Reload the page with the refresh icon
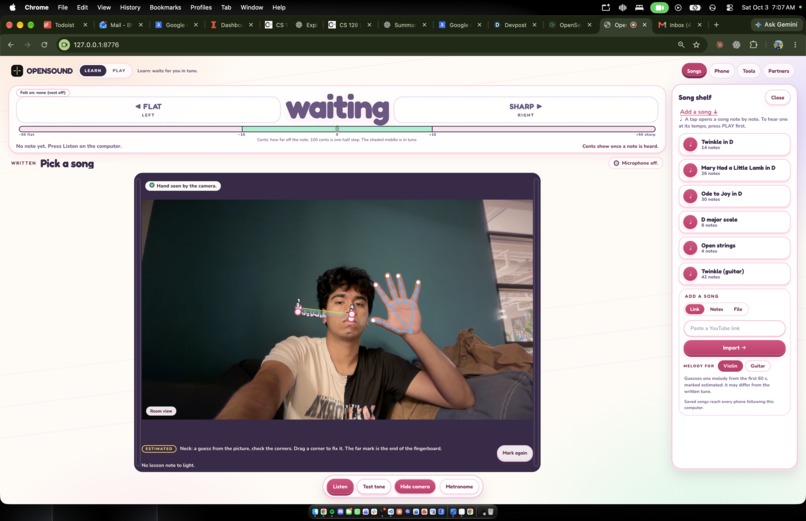This screenshot has width=806, height=521. 44,45
